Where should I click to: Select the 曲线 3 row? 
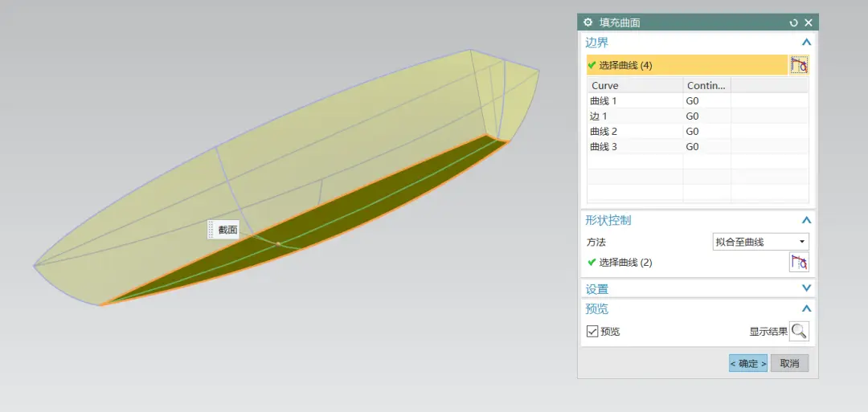(698, 146)
